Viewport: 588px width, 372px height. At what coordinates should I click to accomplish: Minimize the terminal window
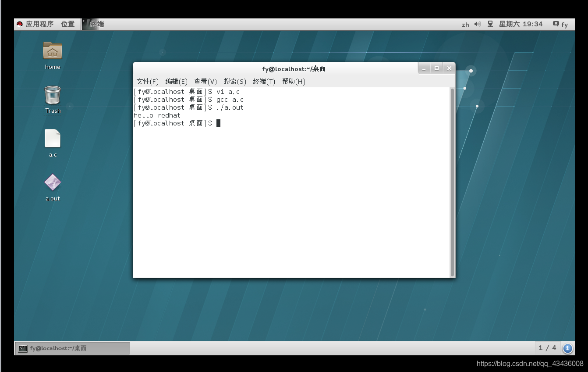click(424, 68)
